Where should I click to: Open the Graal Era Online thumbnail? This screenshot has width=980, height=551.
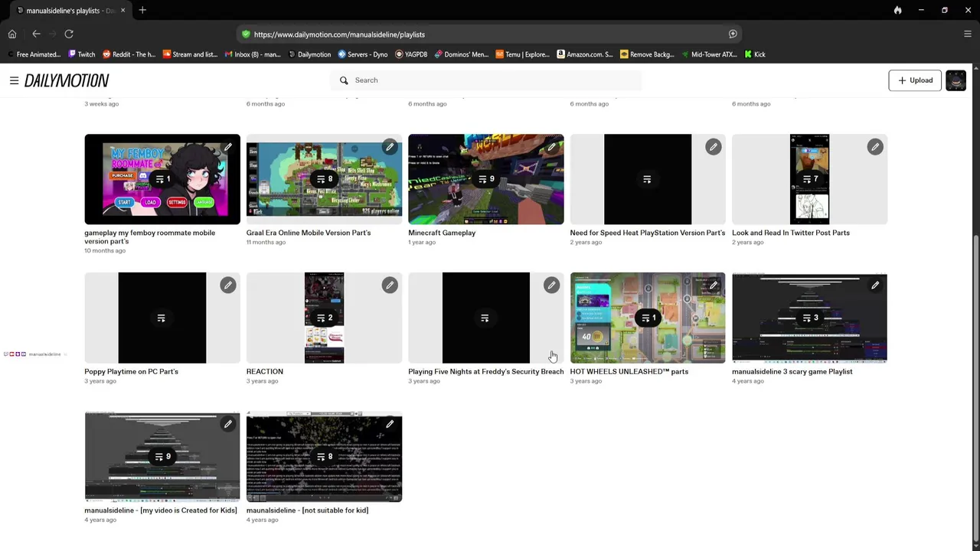[x=324, y=179]
